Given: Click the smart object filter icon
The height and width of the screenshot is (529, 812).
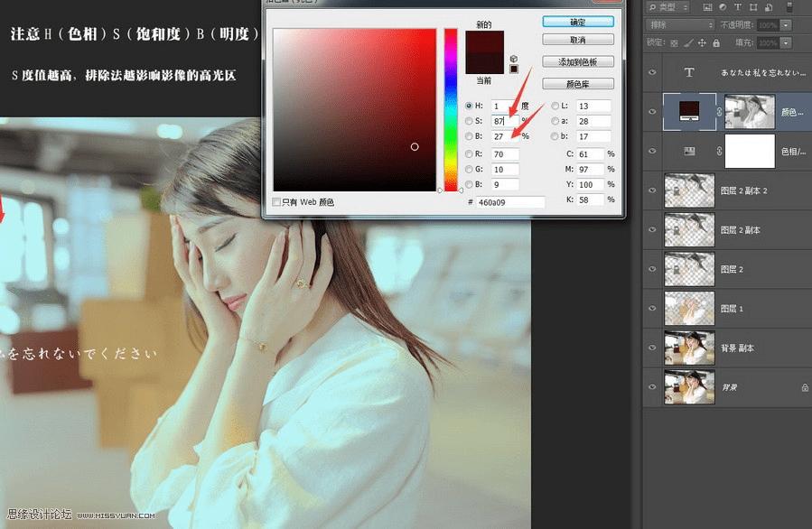Looking at the screenshot, I should click(770, 8).
